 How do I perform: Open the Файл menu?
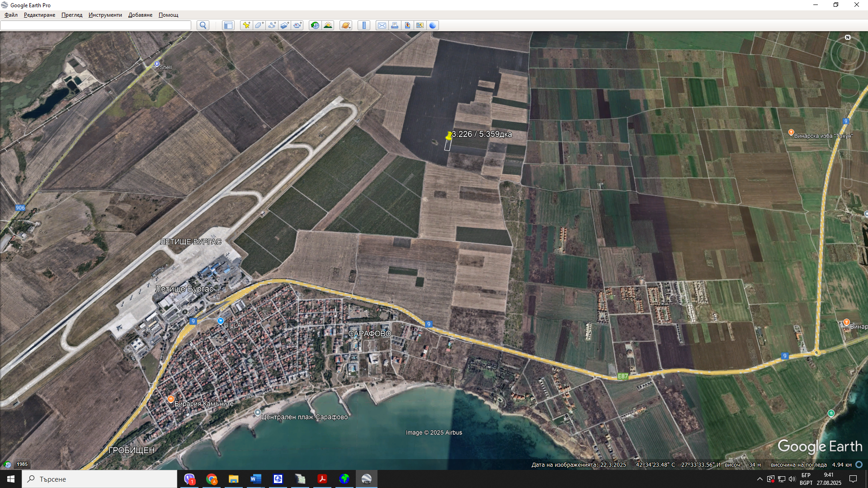pyautogui.click(x=11, y=15)
